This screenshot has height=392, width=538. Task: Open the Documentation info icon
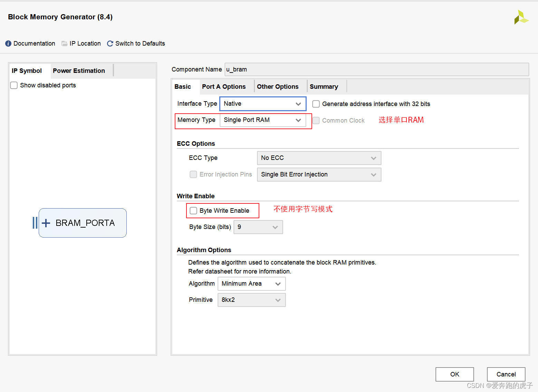8,43
